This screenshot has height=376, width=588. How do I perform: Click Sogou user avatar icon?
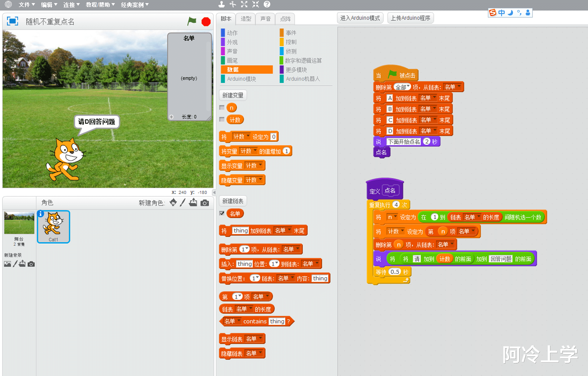(528, 13)
